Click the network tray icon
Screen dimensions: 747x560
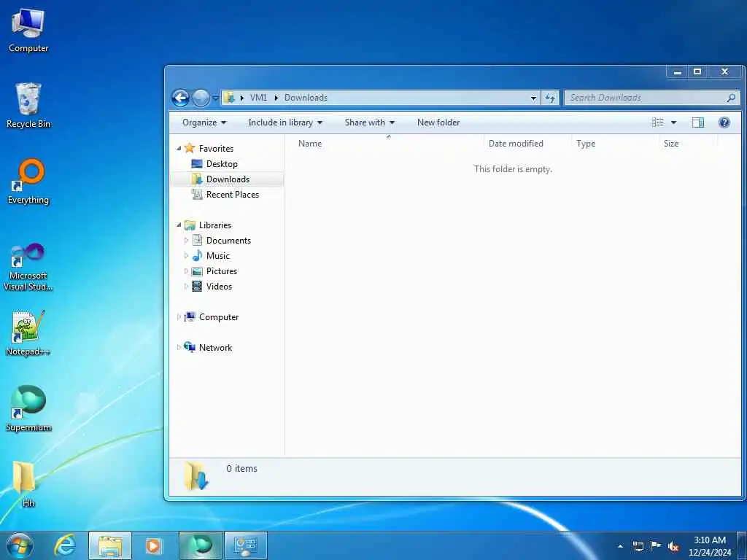638,546
